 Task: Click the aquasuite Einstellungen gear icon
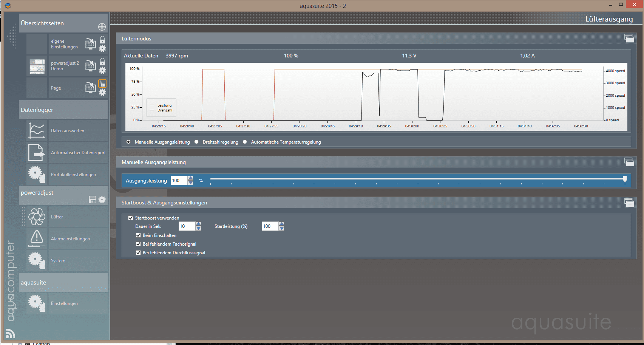37,303
